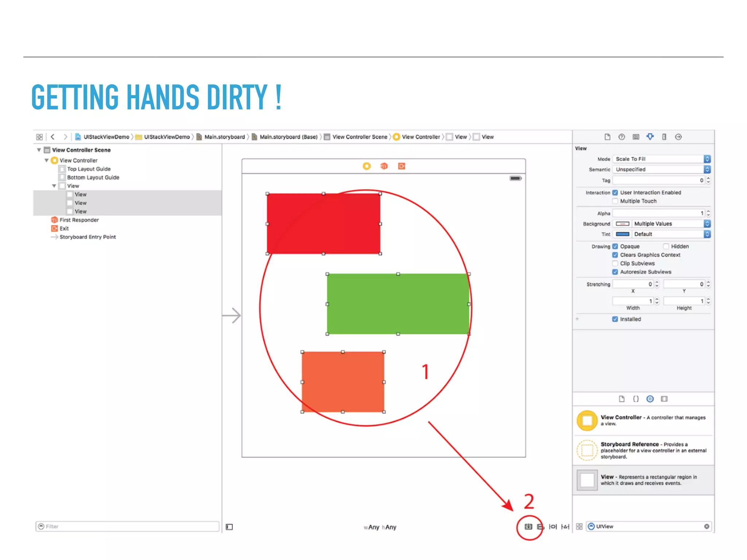Switch to the File Template library tab
This screenshot has height=560, width=747.
click(x=622, y=399)
